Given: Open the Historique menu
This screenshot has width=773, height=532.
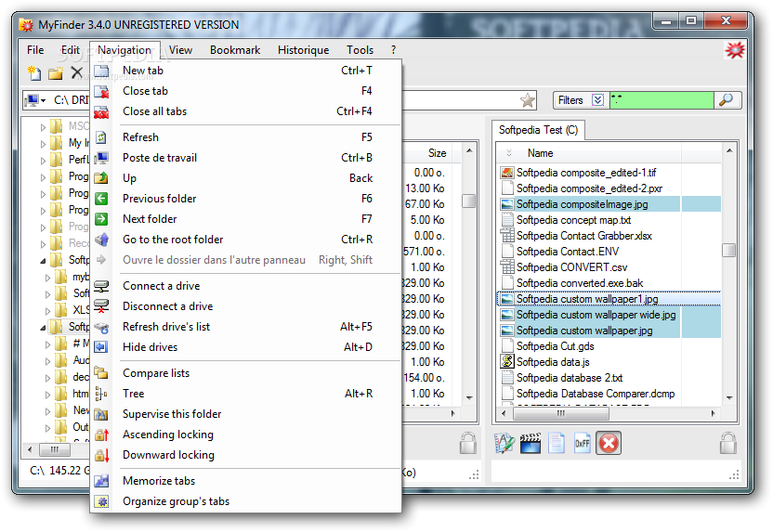Looking at the screenshot, I should [303, 50].
